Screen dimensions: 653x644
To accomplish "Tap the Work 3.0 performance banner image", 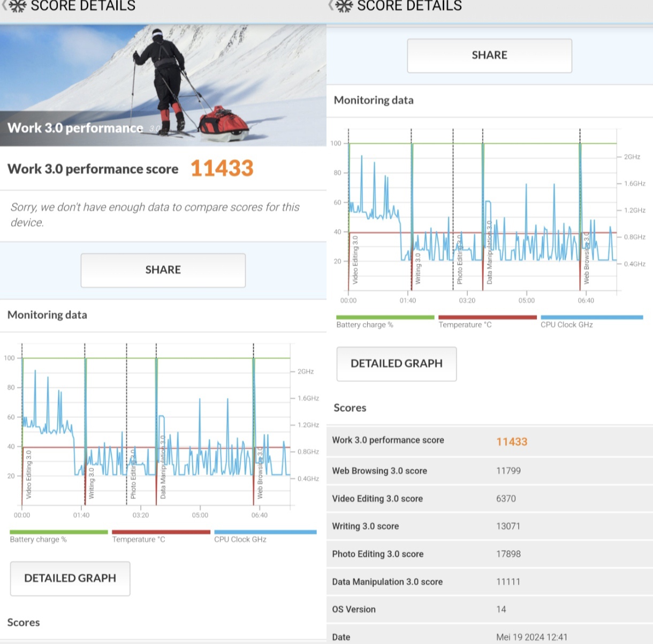I will (x=163, y=86).
